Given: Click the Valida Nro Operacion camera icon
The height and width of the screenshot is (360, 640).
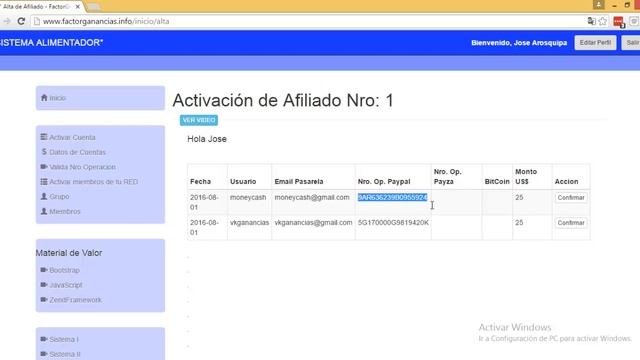Looking at the screenshot, I should pyautogui.click(x=44, y=167).
